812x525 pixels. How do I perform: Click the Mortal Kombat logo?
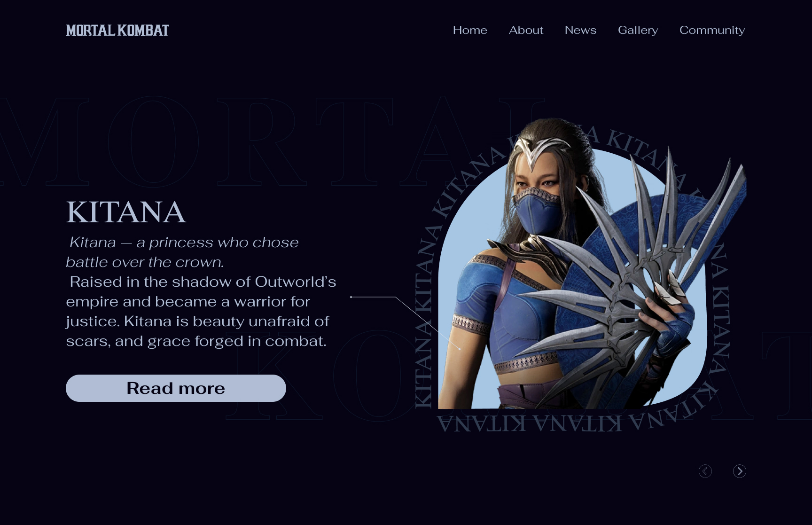117,31
